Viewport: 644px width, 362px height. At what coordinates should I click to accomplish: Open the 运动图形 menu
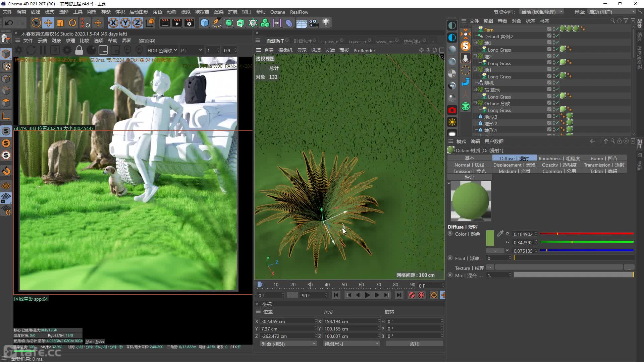(139, 12)
